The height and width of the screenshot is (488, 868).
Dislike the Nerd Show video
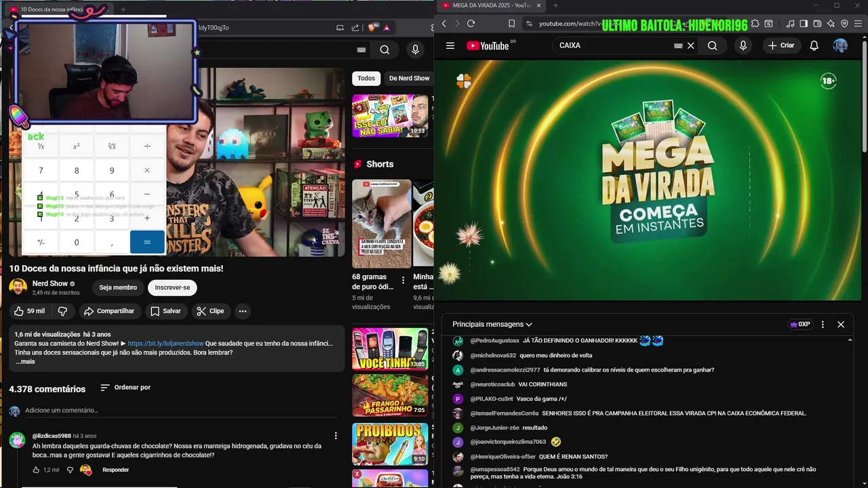(x=62, y=311)
